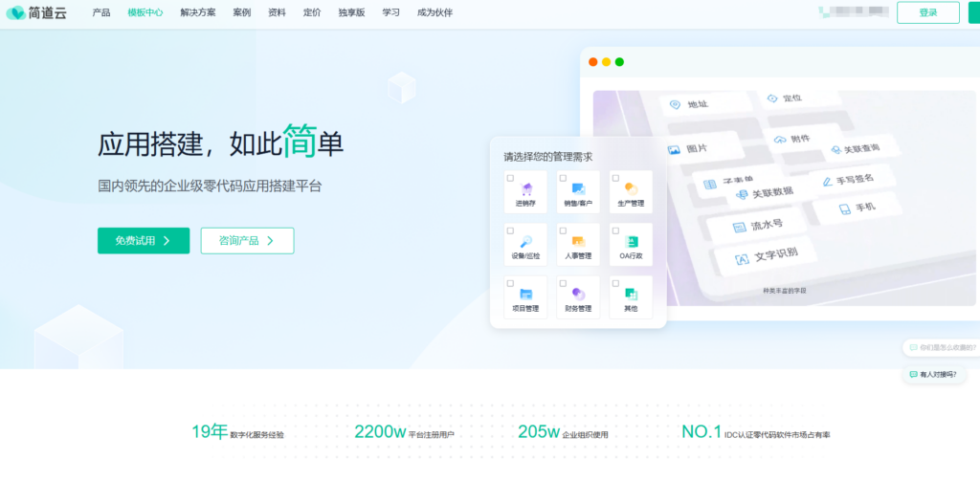Open the 解决方案 navigation menu
This screenshot has width=980, height=482.
[197, 12]
